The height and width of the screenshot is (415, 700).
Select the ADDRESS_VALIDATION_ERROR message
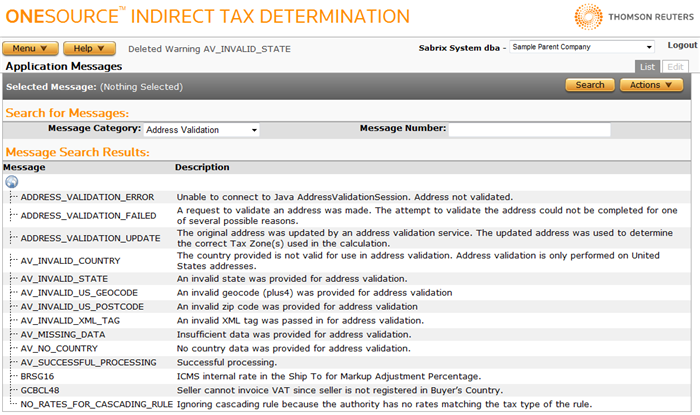pyautogui.click(x=87, y=197)
